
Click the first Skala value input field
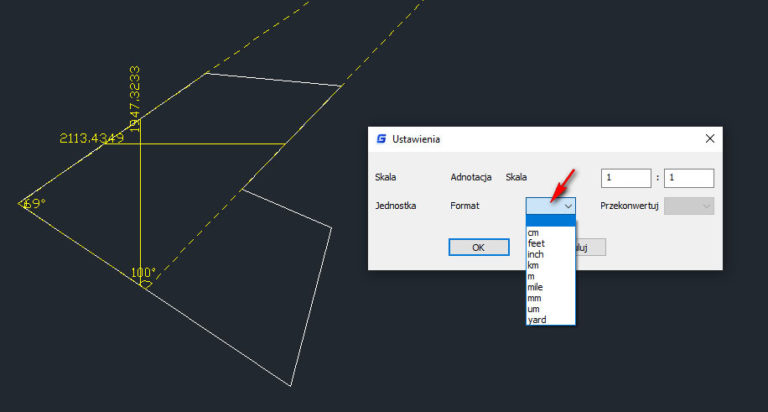(x=626, y=178)
